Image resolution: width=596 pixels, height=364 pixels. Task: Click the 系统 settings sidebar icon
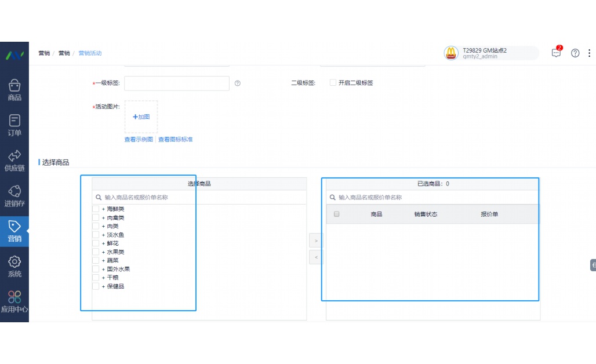[x=14, y=266]
